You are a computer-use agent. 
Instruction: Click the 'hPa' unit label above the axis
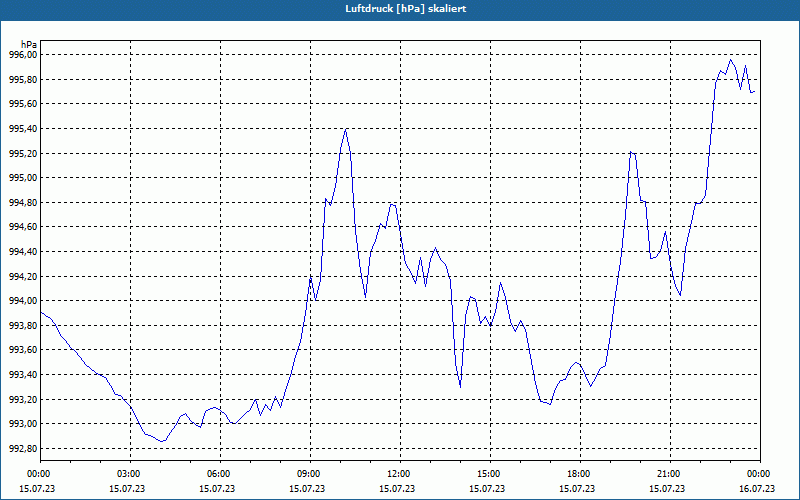click(29, 44)
